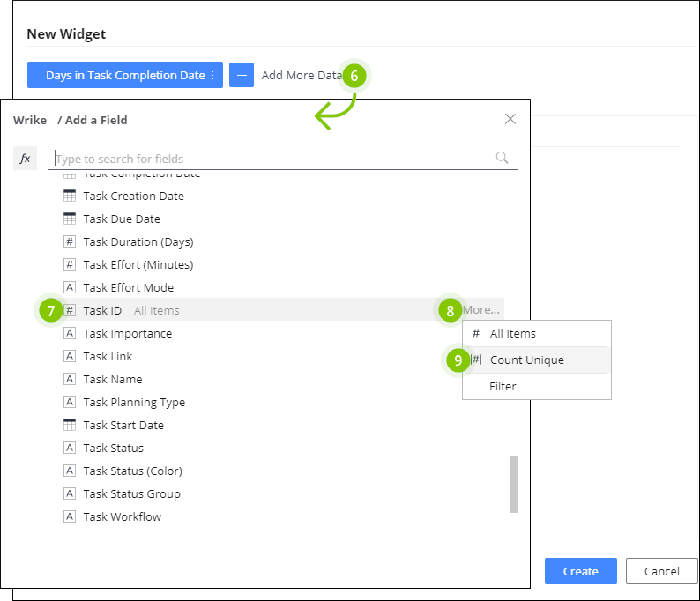
Task: Select the Task Link field
Action: pyautogui.click(x=108, y=357)
